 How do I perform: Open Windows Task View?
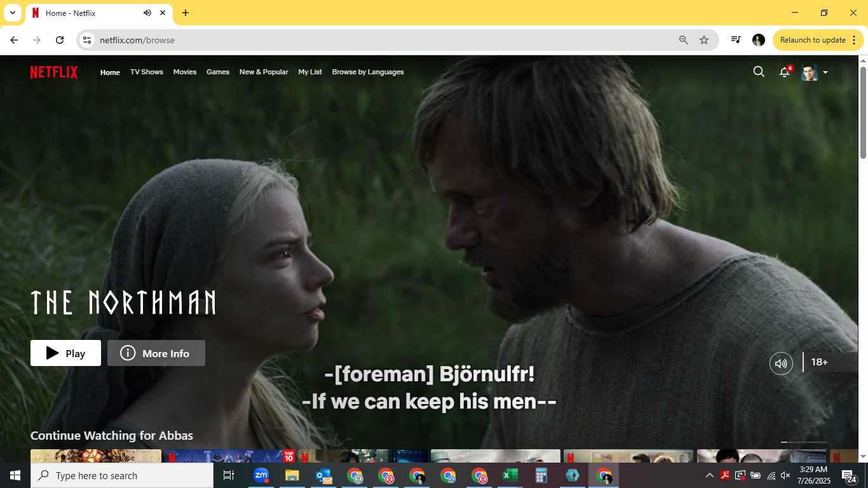[x=229, y=475]
